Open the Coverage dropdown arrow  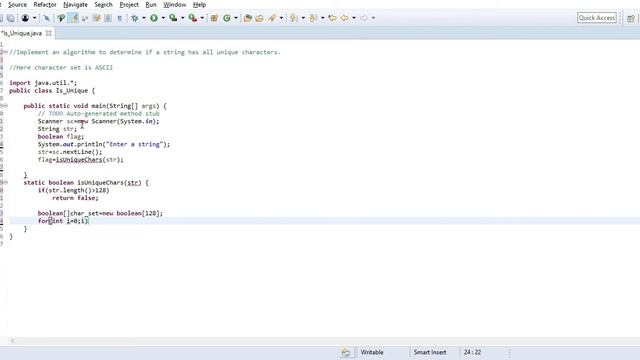[x=182, y=18]
